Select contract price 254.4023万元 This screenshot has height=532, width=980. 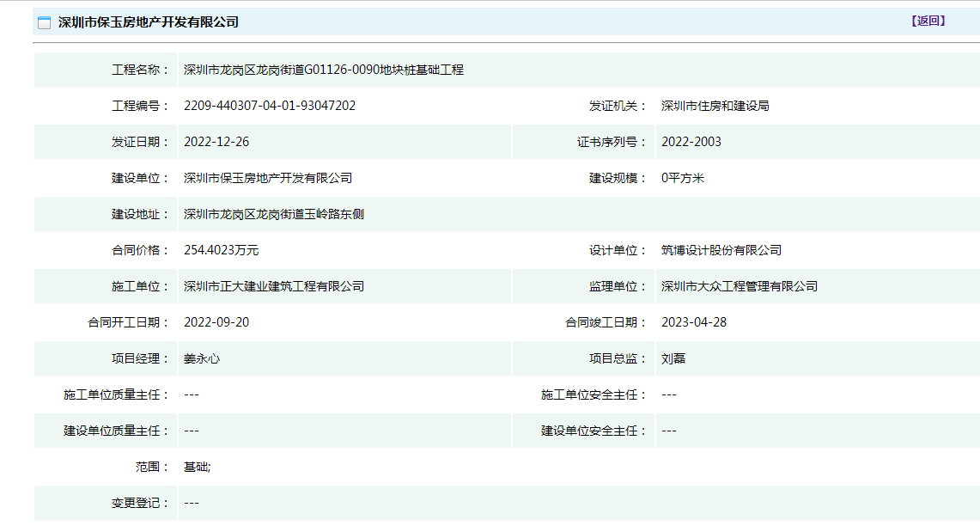point(222,250)
